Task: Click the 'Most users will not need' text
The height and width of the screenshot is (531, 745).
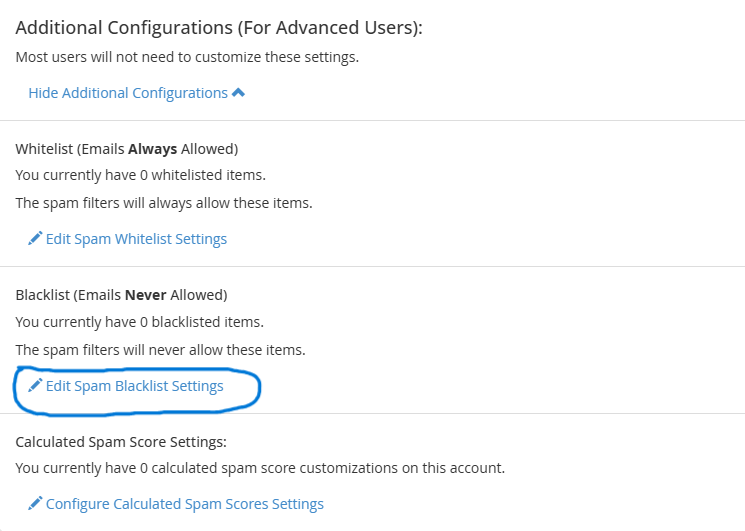Action: tap(187, 57)
